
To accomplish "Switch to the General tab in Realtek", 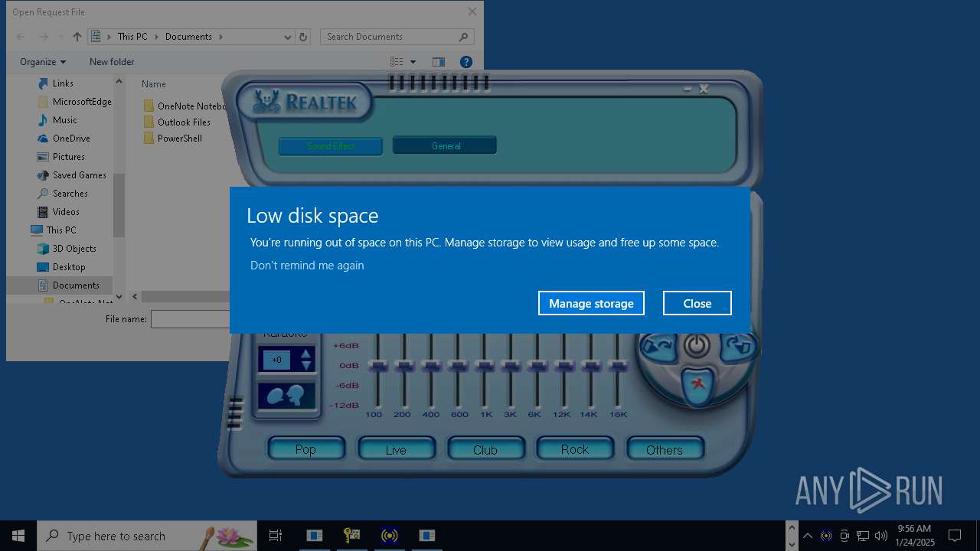I will tap(445, 145).
